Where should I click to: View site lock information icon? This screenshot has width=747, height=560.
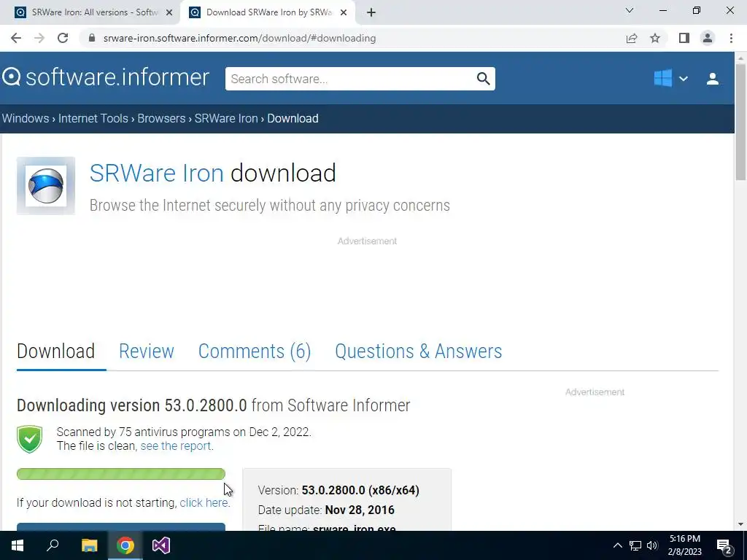[x=92, y=38]
